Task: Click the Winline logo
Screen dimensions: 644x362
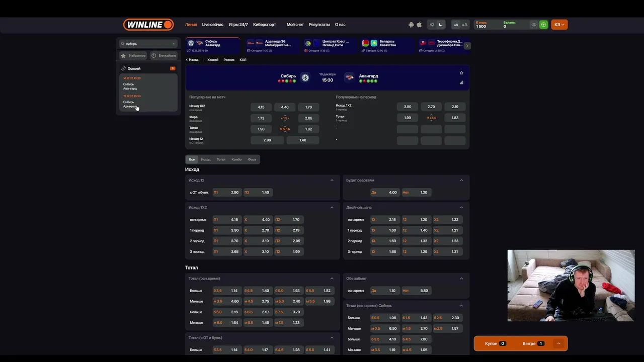Action: click(x=148, y=25)
